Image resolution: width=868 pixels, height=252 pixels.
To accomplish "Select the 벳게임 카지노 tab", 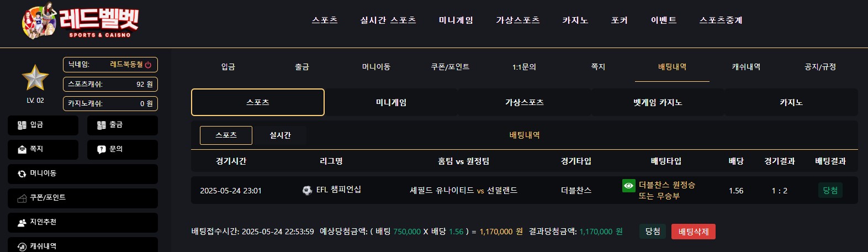I will 658,102.
